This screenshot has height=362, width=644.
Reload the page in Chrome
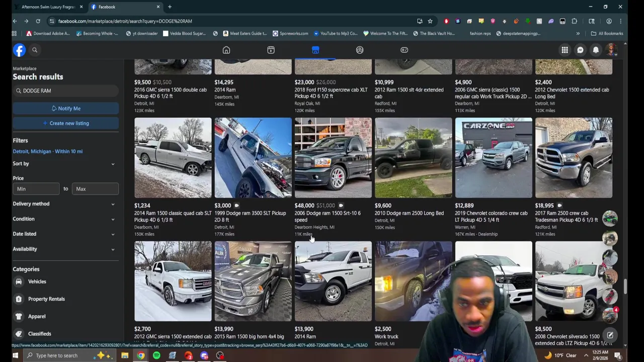[x=38, y=21]
